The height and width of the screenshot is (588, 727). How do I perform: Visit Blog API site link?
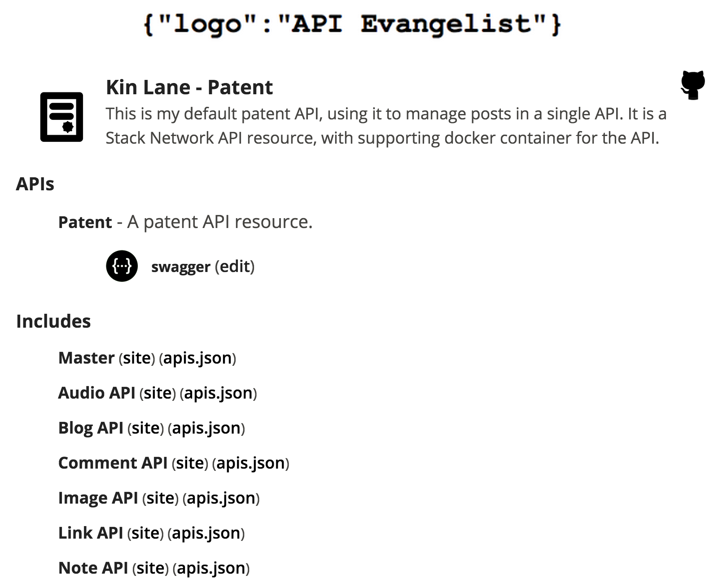pyautogui.click(x=145, y=428)
